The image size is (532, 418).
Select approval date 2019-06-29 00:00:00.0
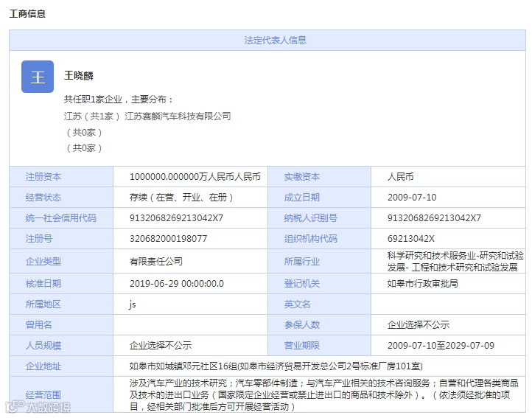coord(177,284)
